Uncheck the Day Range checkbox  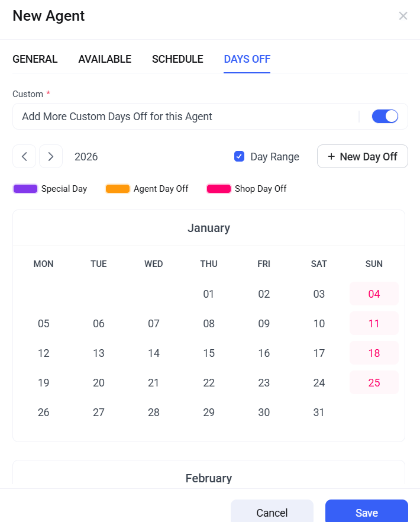tap(240, 156)
